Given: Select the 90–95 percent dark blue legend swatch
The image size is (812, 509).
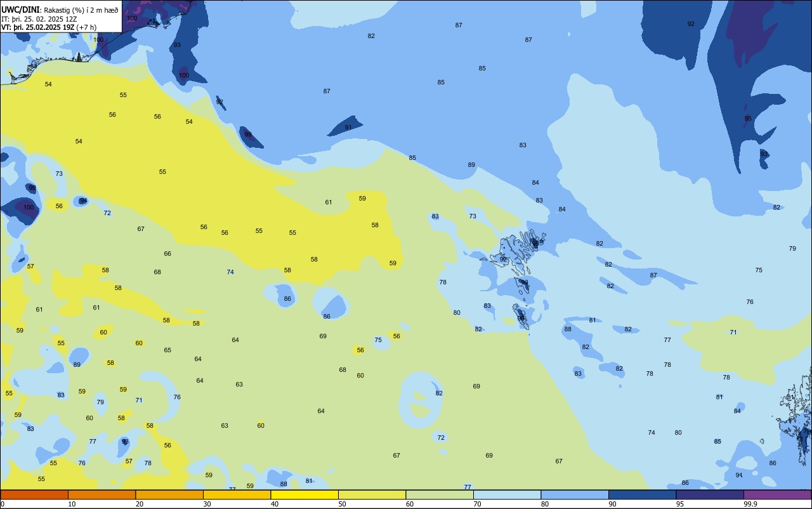Looking at the screenshot, I should pyautogui.click(x=642, y=494).
